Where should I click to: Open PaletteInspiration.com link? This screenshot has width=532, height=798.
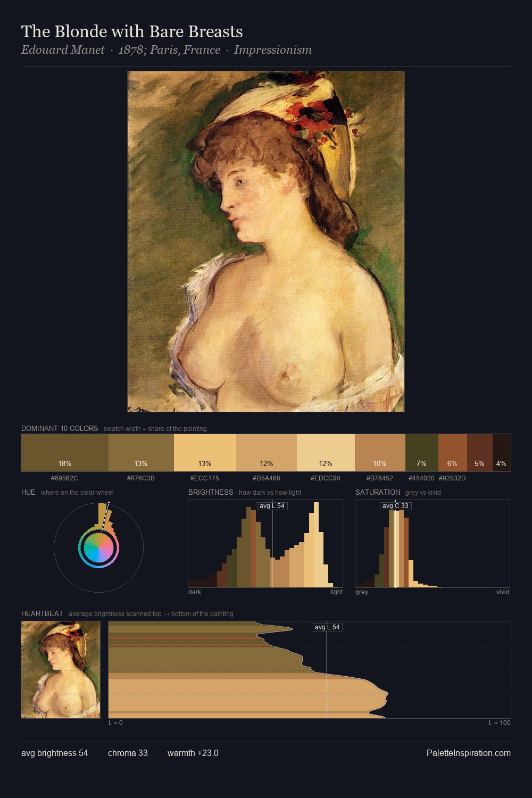469,753
